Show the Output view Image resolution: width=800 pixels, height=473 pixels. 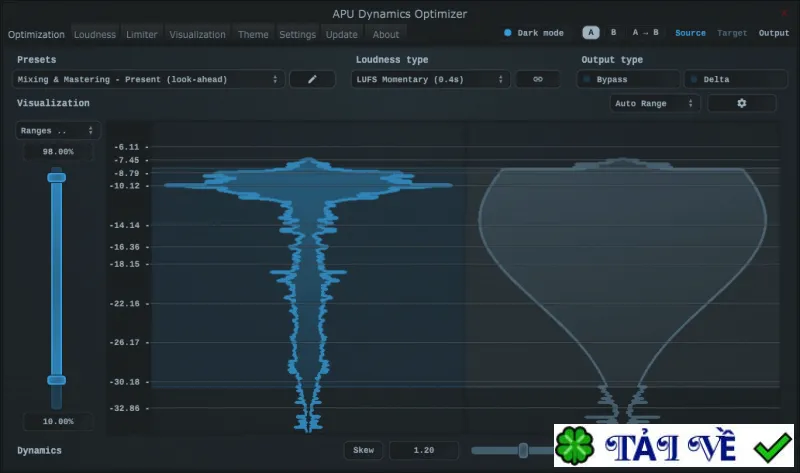click(x=773, y=33)
